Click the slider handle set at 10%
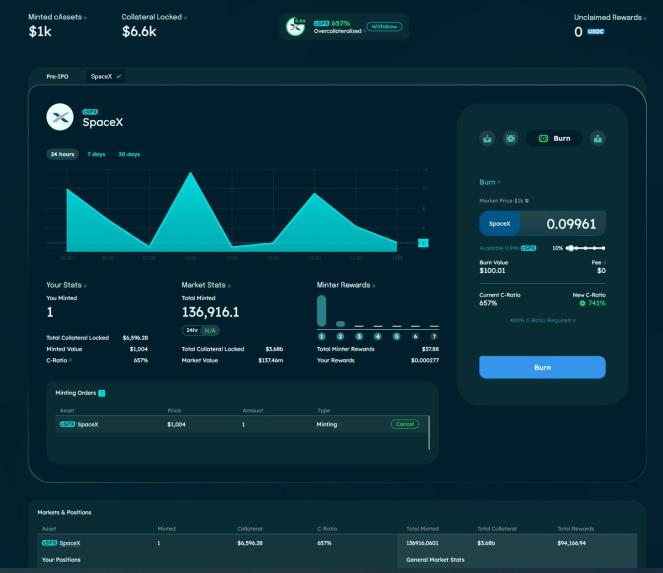This screenshot has height=573, width=663. tap(570, 248)
